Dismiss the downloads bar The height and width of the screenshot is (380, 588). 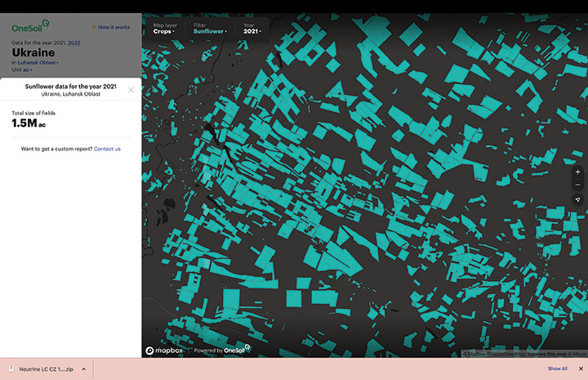(x=579, y=369)
